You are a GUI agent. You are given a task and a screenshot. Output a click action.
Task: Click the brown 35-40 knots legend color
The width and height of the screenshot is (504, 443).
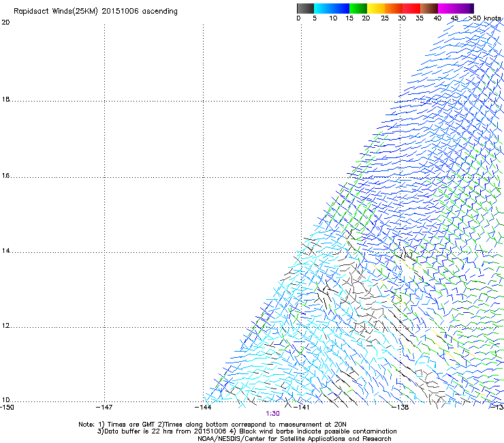pyautogui.click(x=429, y=8)
